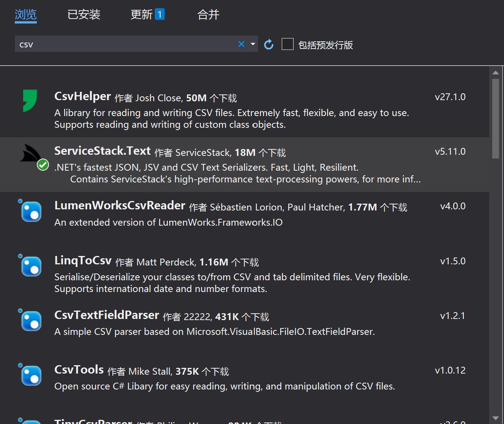Switch to the 已安装 tab
Viewport: 504px width, 424px height.
tap(84, 15)
